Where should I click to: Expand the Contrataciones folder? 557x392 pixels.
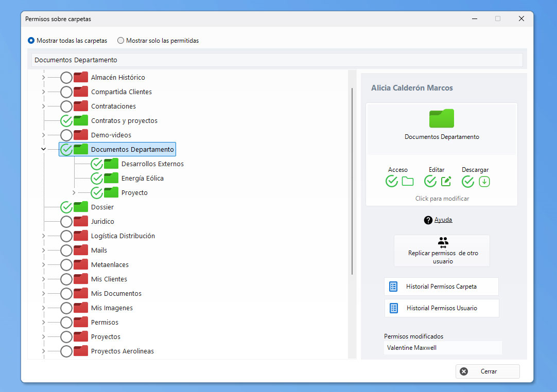pos(43,106)
